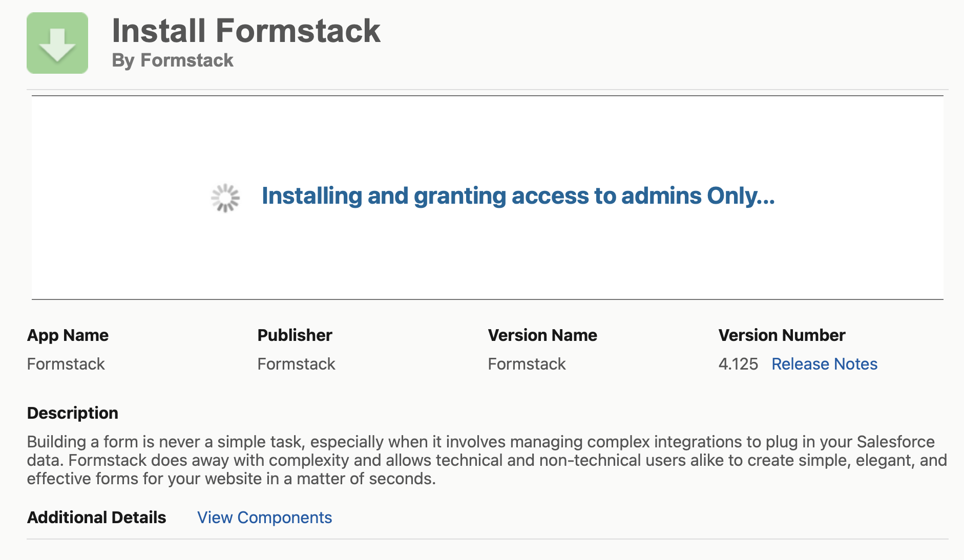Click the Version Number column header
The image size is (964, 560).
(x=782, y=335)
